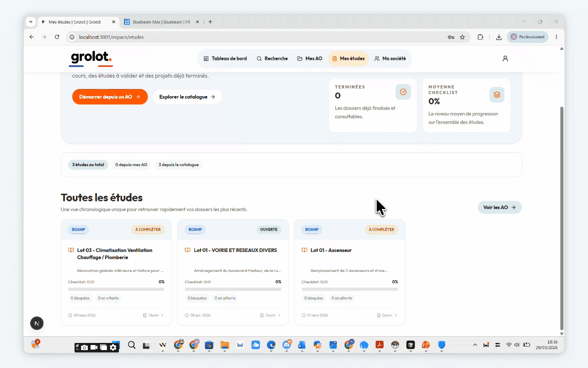The width and height of the screenshot is (588, 368).
Task: Open Lot 03 Climatisation Ventilation study title
Action: pos(115,254)
